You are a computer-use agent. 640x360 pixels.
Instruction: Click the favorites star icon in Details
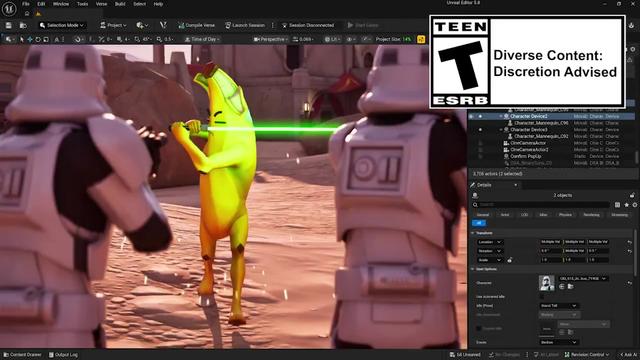(627, 204)
